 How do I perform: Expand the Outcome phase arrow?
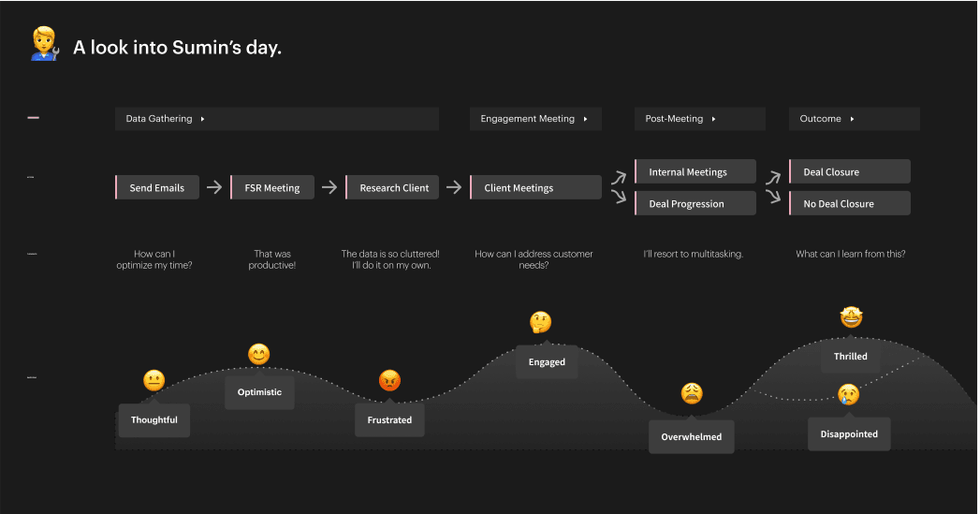coord(851,119)
